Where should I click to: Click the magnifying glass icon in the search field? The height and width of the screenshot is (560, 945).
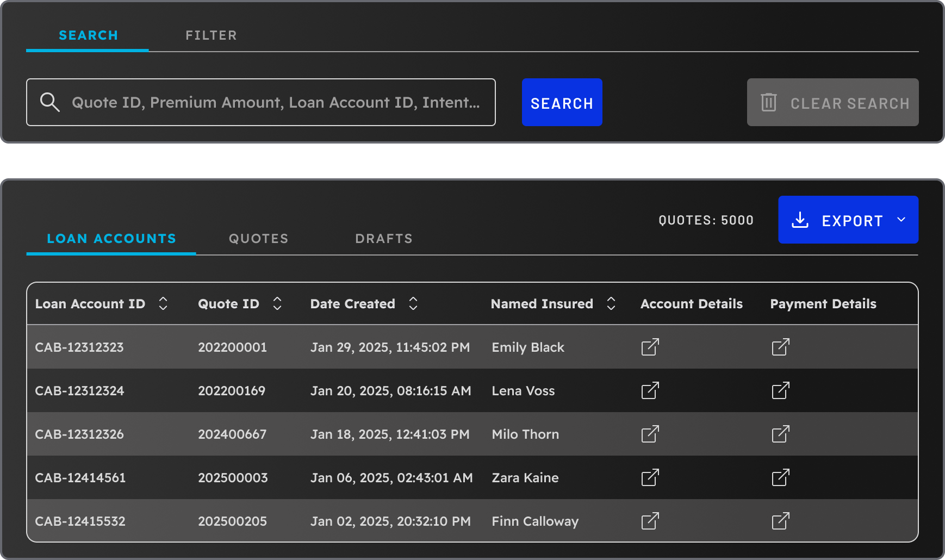(49, 102)
